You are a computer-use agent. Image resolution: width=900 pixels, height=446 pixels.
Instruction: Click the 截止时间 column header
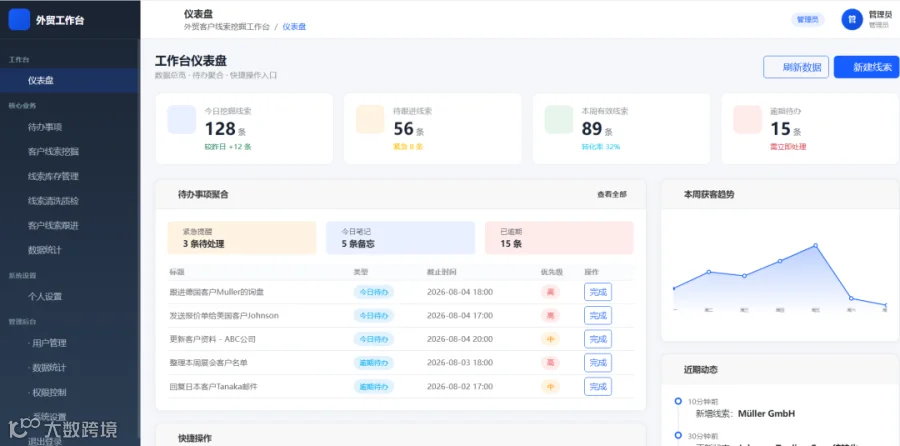click(x=441, y=272)
